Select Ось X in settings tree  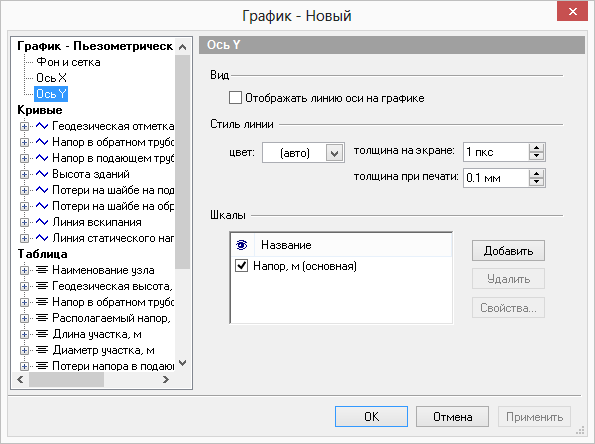pyautogui.click(x=51, y=78)
